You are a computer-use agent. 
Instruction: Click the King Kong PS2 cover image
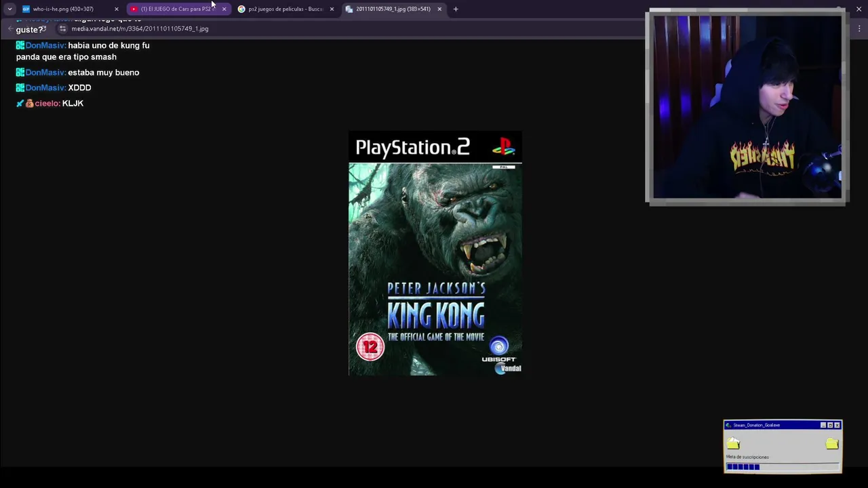point(435,253)
